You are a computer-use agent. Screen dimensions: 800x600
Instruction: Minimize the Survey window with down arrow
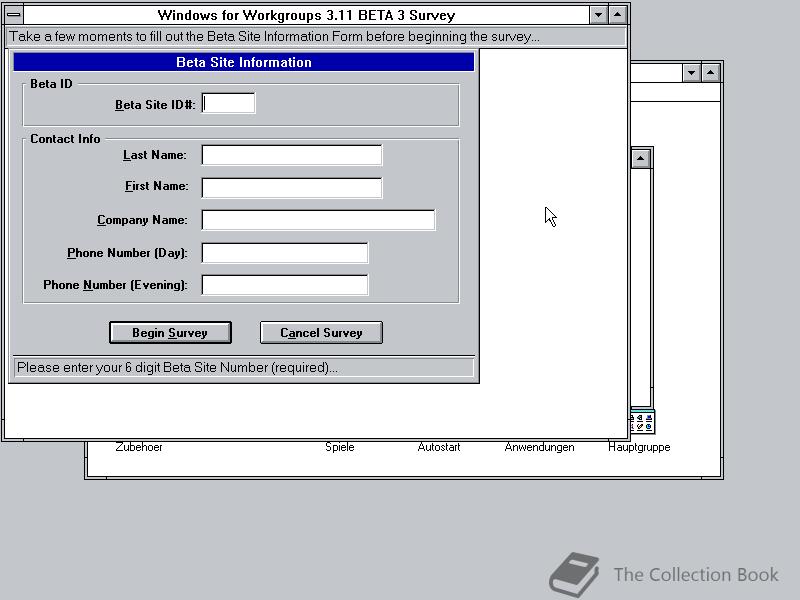coord(598,15)
